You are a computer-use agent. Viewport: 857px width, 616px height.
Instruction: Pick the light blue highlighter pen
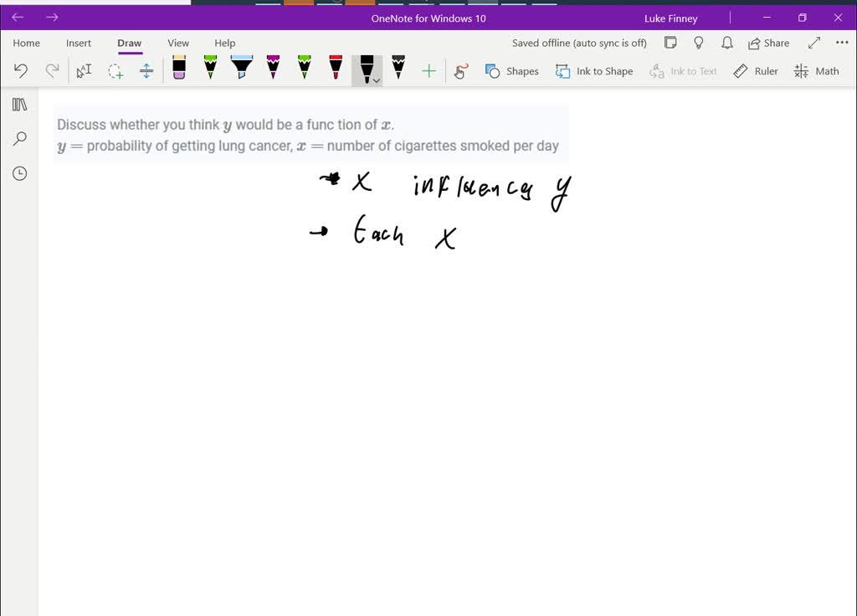(241, 68)
